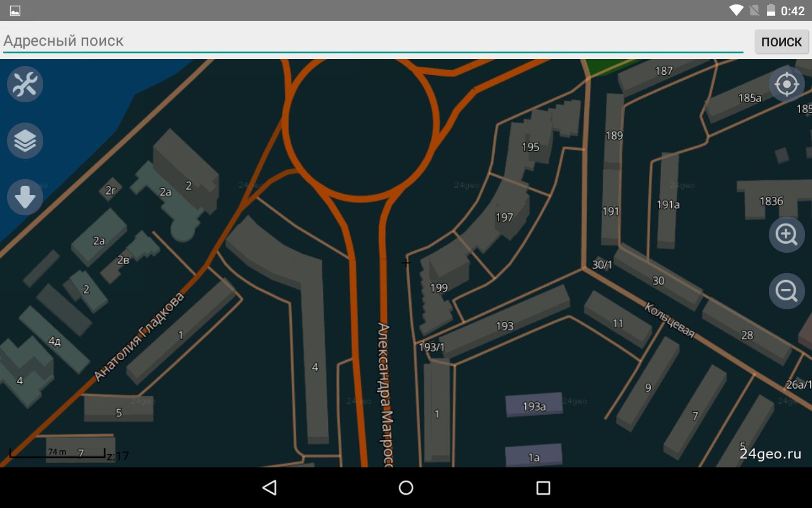Tap building number 30
Screen dimensions: 812x508
[658, 281]
